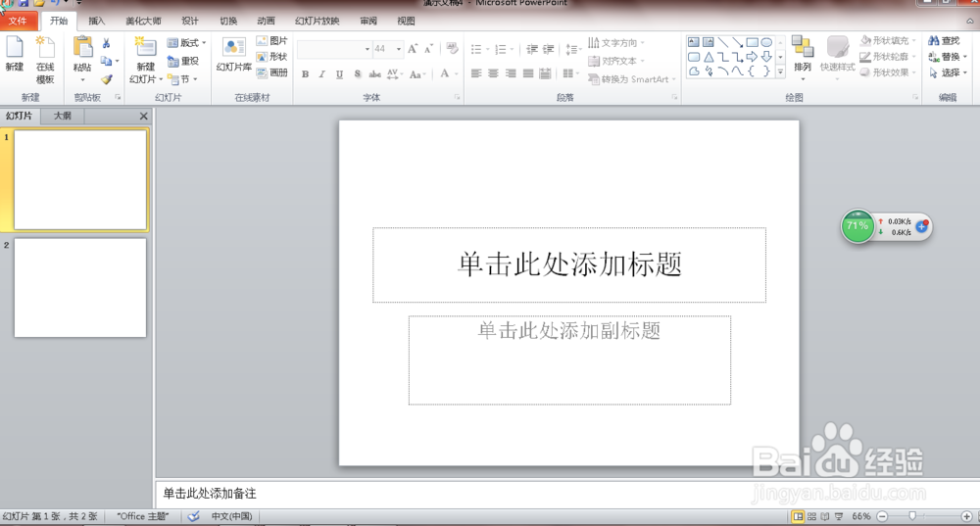Center text in paragraph group
Screen dimensions: 980x526
[493, 73]
